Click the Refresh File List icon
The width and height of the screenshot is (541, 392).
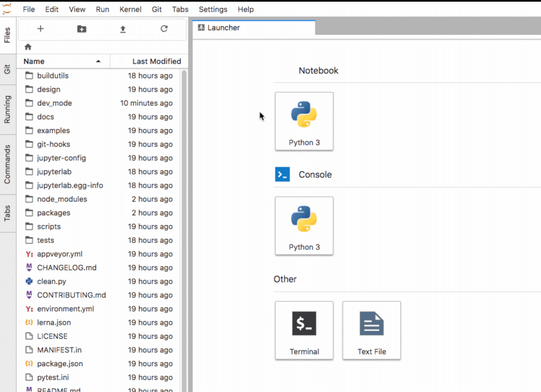coord(164,29)
